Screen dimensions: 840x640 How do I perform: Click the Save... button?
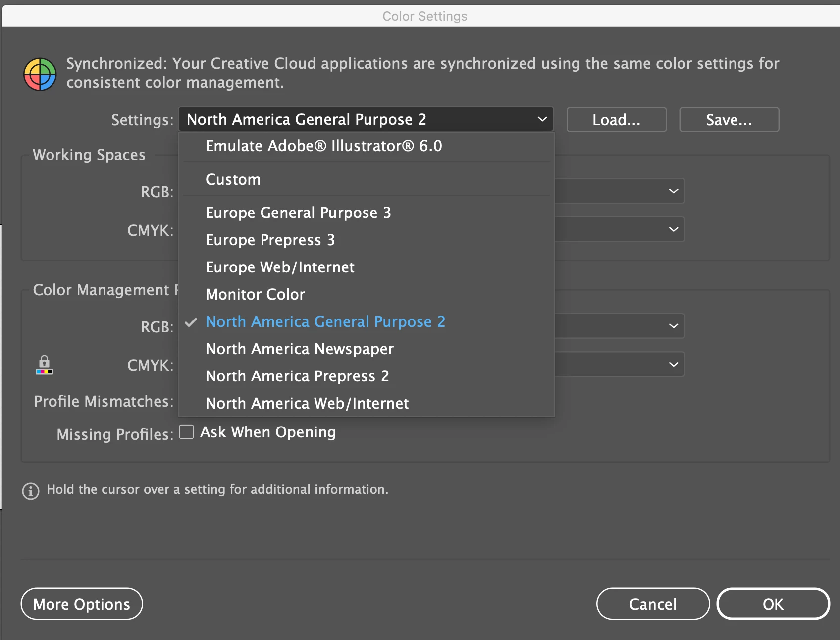point(729,120)
